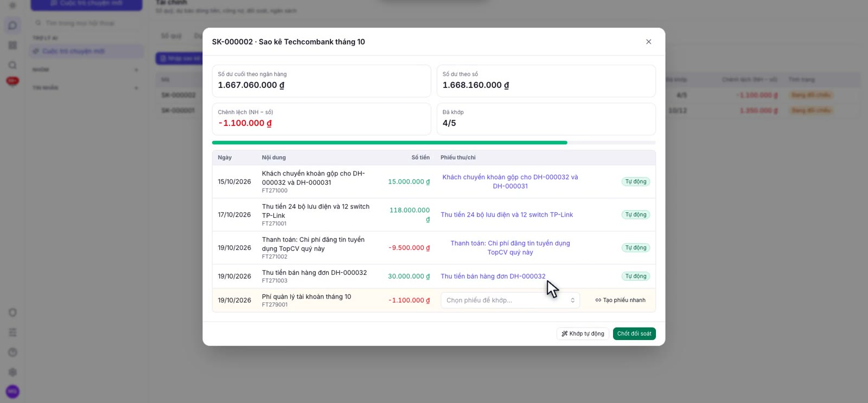Click the date "15/10/2026"
The height and width of the screenshot is (403, 868).
point(234,182)
